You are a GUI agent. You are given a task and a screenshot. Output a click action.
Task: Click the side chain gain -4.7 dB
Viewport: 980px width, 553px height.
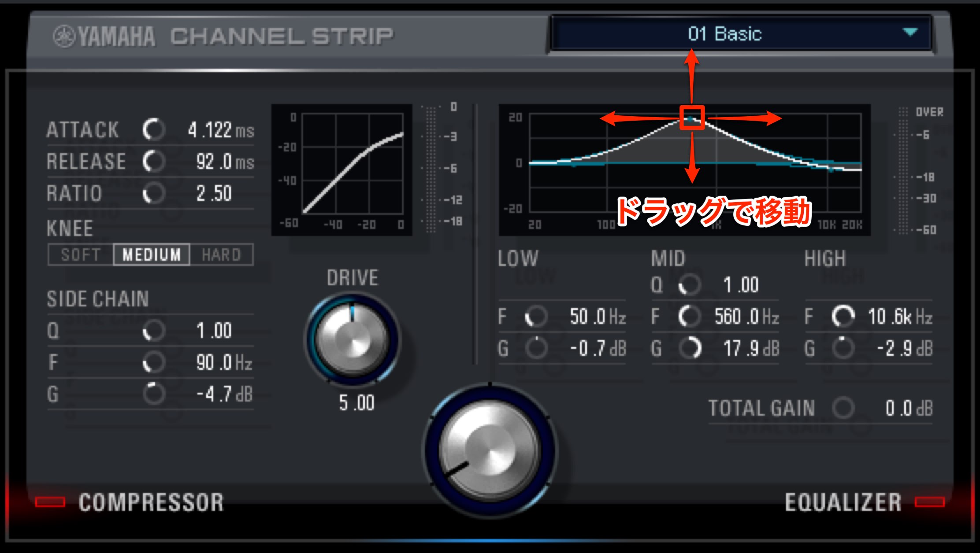[x=225, y=394]
